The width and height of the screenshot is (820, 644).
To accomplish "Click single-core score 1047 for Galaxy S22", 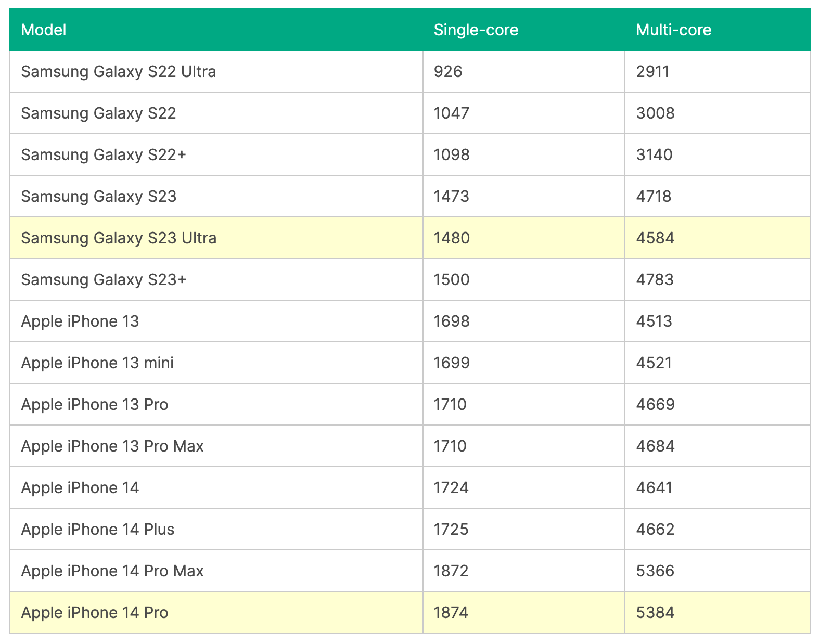I will [451, 113].
